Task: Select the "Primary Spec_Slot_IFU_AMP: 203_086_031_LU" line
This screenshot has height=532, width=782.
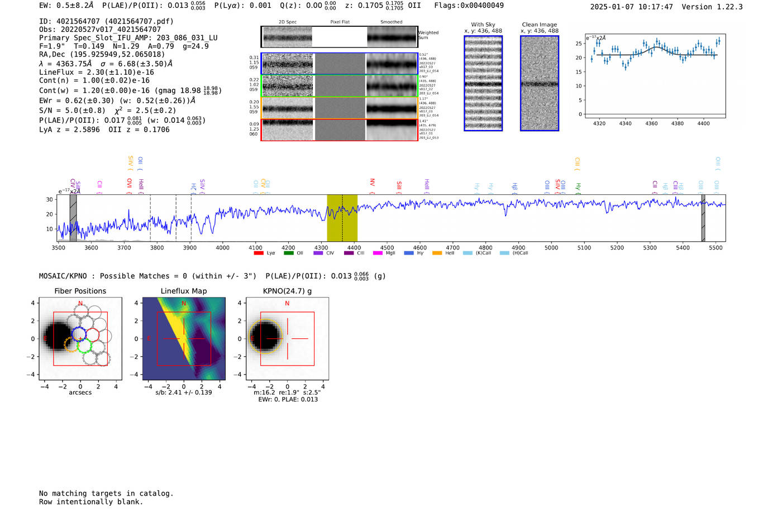Action: click(128, 38)
